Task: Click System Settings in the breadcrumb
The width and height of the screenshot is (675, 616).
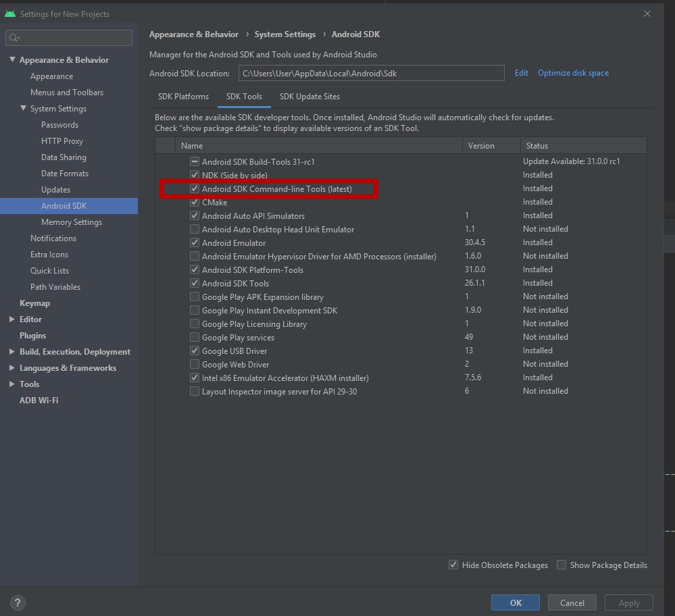Action: coord(285,34)
